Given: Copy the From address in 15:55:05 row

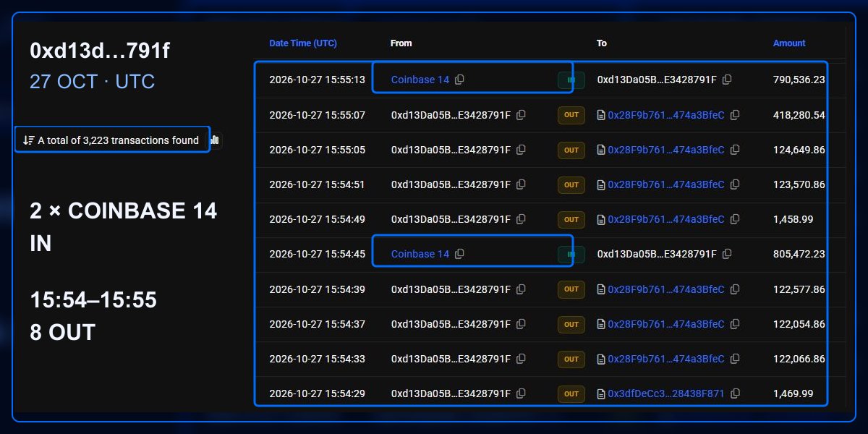Looking at the screenshot, I should coord(521,150).
